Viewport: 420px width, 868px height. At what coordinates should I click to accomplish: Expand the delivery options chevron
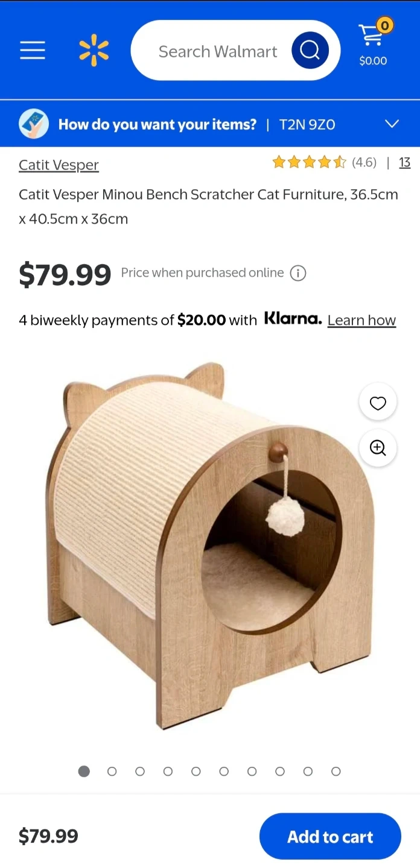(x=392, y=124)
